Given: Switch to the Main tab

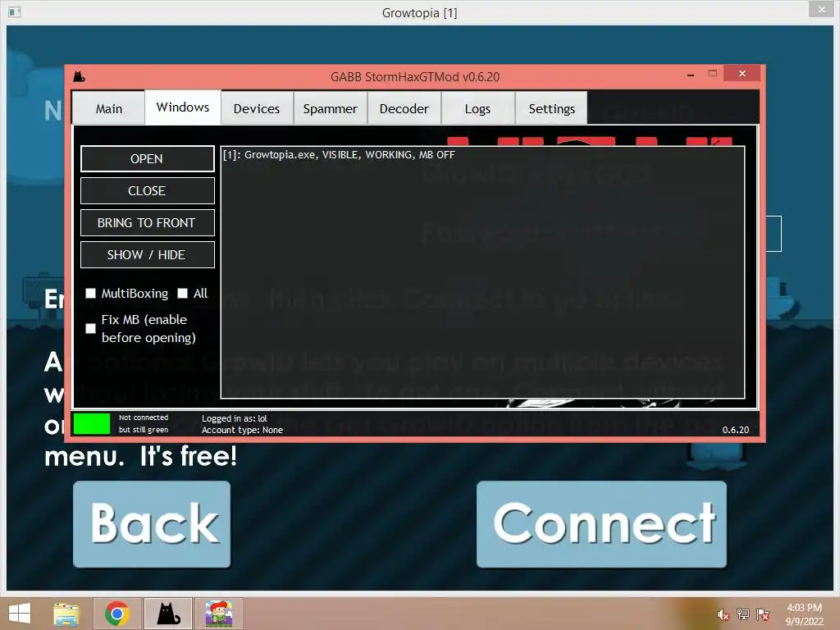Looking at the screenshot, I should pos(109,108).
